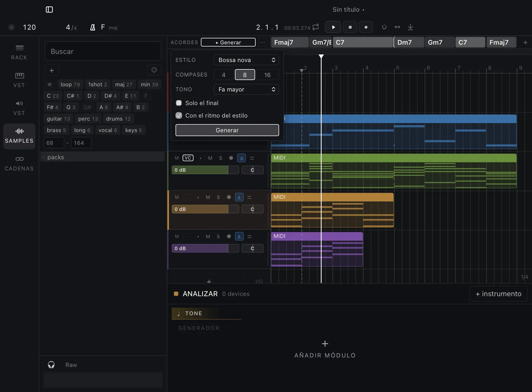Click the maximum BPM field 164

tap(81, 143)
